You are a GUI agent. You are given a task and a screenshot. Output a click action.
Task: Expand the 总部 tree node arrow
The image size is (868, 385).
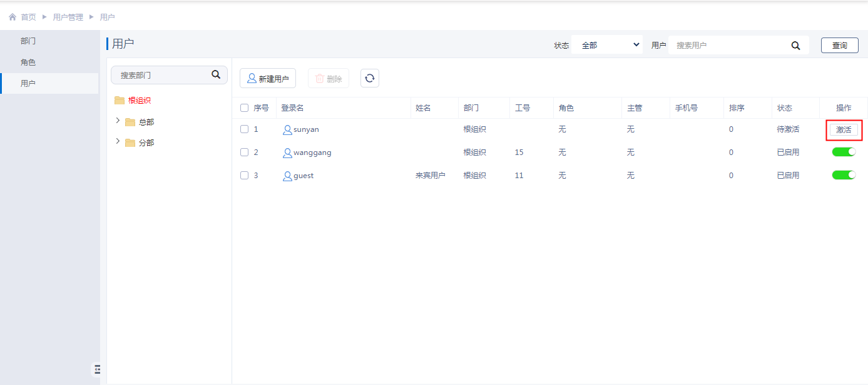[118, 121]
